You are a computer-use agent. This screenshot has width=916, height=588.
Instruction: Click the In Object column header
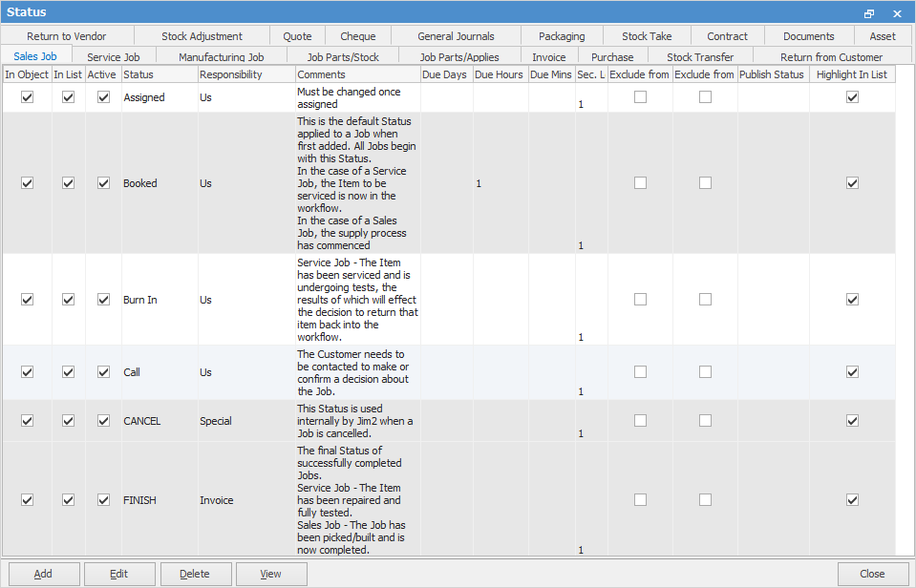point(27,74)
